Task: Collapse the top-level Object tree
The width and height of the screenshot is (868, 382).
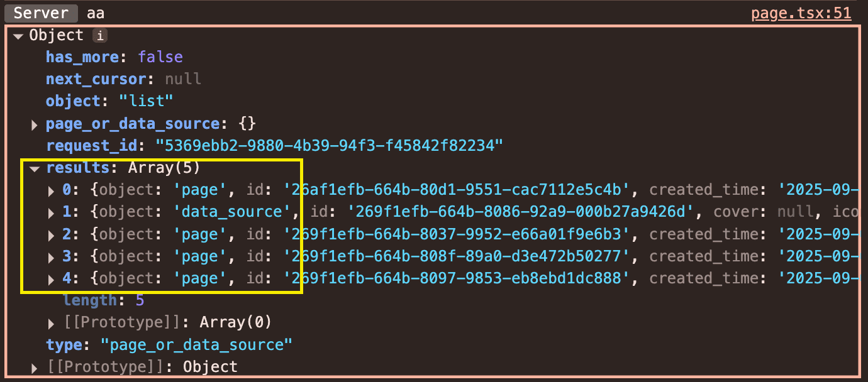Action: 18,36
